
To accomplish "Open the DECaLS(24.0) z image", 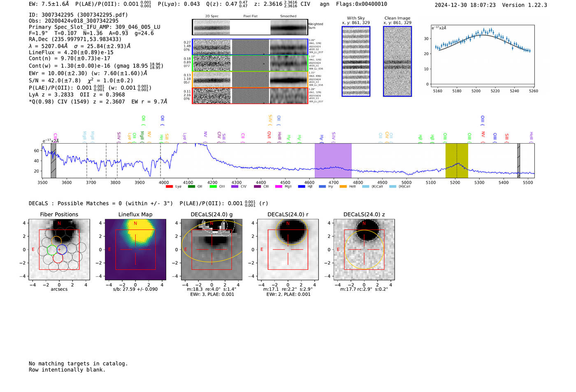I will point(364,250).
